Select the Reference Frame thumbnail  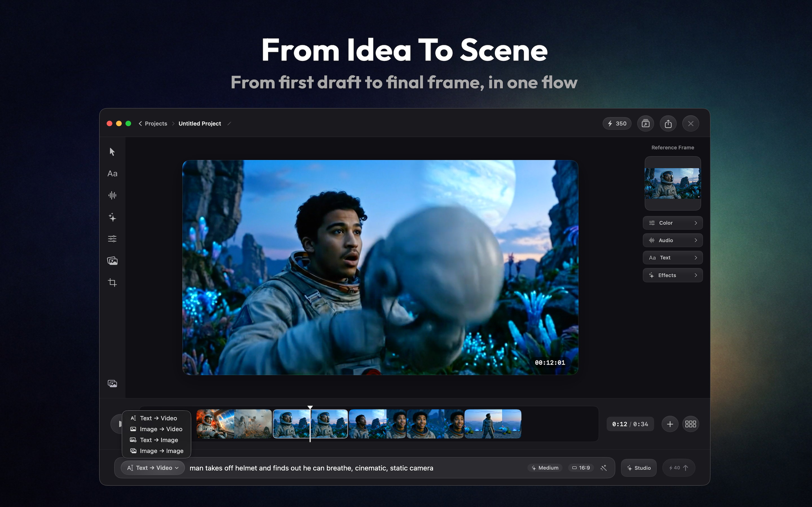tap(672, 183)
